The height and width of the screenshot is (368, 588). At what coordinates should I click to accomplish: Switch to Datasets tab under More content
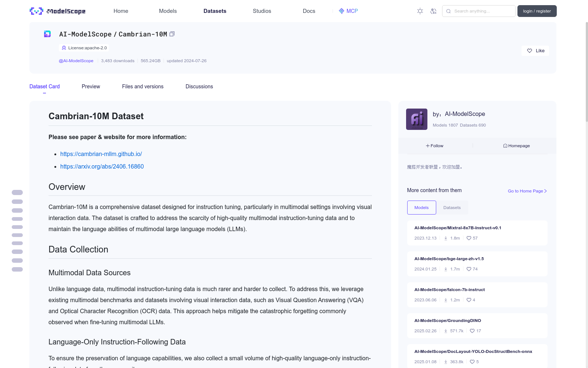coord(452,208)
